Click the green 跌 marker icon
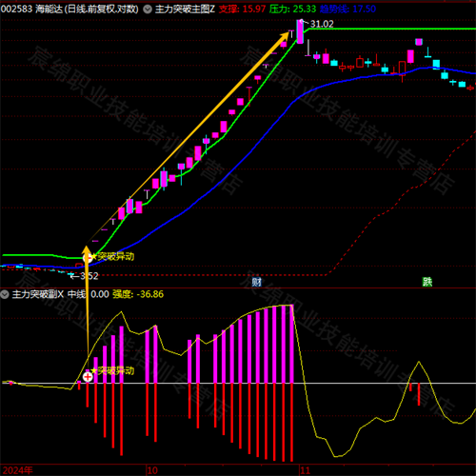This screenshot has width=476, height=476. (x=427, y=282)
